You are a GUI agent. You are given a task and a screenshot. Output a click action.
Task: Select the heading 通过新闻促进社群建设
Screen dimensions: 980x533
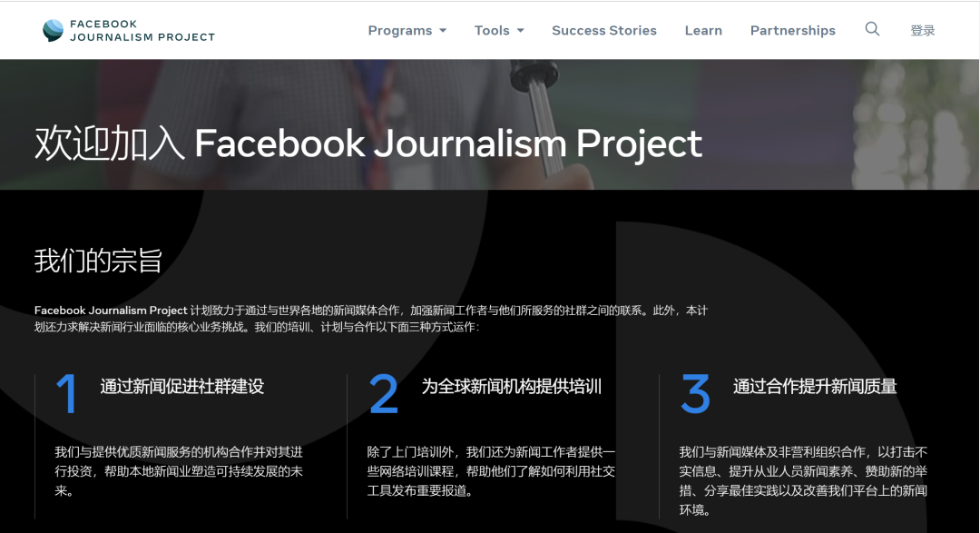(181, 387)
